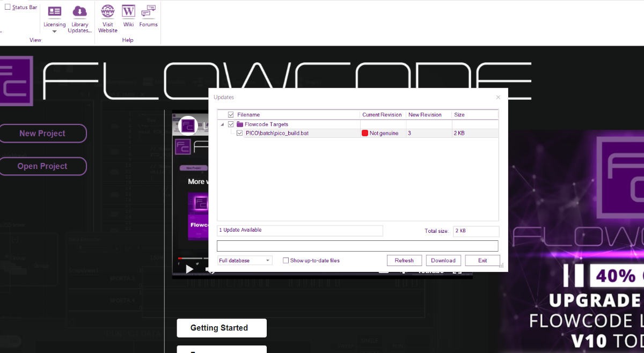Open the Visit Website icon
The height and width of the screenshot is (353, 644).
point(108,19)
